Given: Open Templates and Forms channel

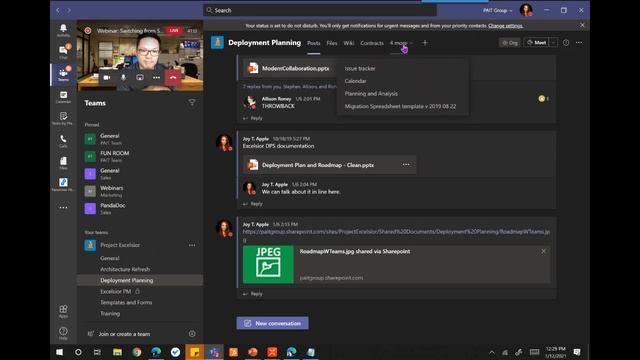Looking at the screenshot, I should click(x=126, y=302).
